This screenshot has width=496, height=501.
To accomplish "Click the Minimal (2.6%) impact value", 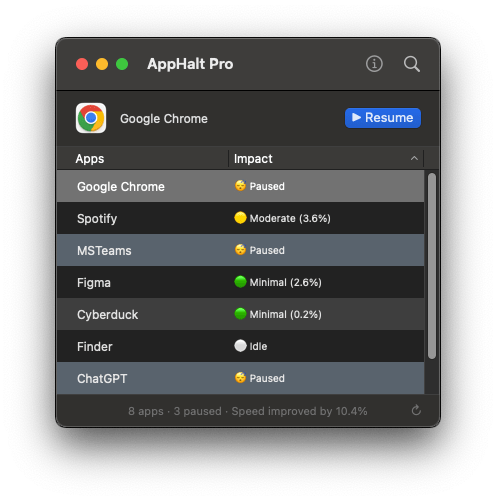I will (286, 282).
